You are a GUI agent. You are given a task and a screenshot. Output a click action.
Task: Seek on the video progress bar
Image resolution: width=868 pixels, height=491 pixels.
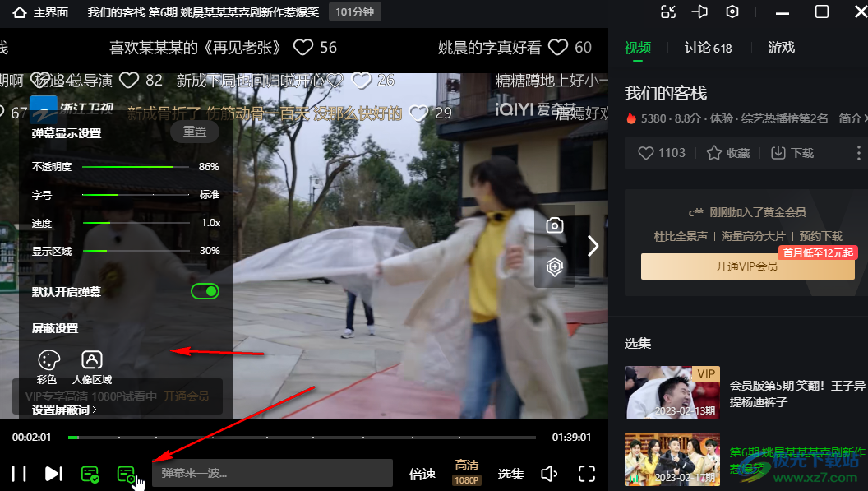click(x=302, y=438)
